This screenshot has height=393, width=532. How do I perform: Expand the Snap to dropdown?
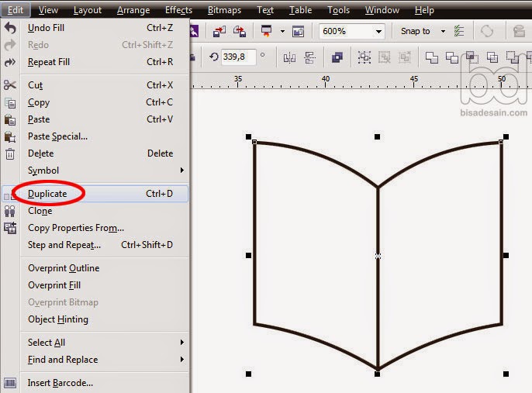coord(443,32)
